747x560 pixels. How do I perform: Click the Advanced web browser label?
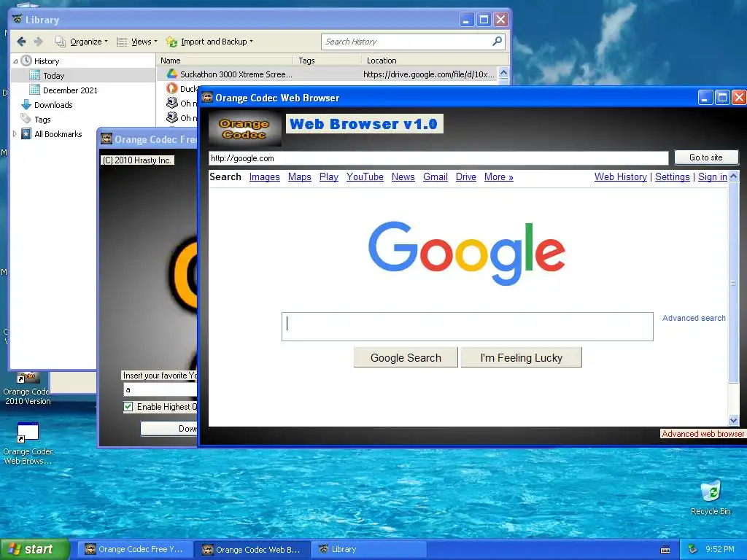click(x=703, y=434)
